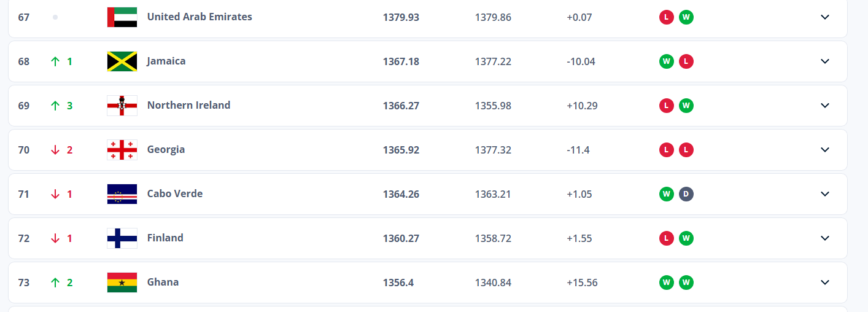This screenshot has width=868, height=312.
Task: Open the Jamaica team name link
Action: (166, 61)
